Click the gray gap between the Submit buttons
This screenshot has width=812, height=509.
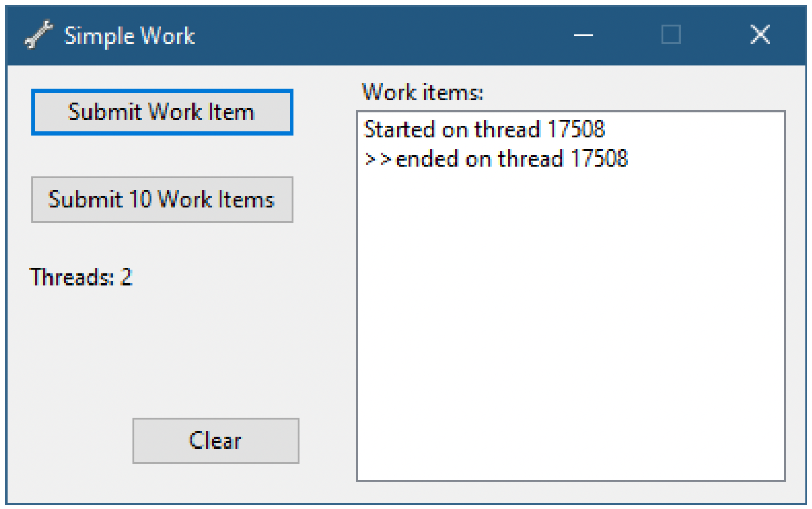(162, 156)
